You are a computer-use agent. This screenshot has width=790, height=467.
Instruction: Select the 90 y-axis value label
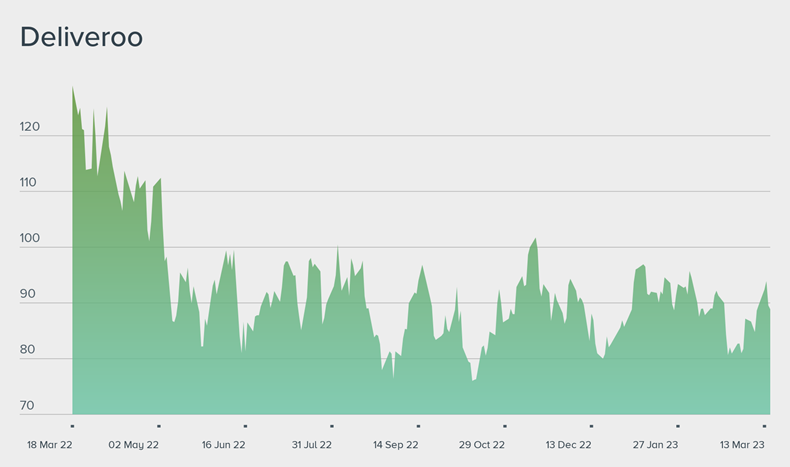pyautogui.click(x=29, y=295)
